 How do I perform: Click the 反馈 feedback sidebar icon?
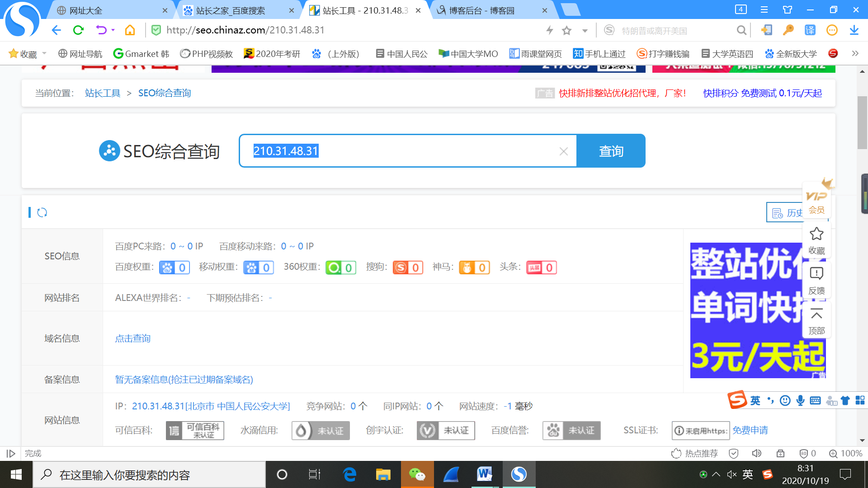pos(816,280)
